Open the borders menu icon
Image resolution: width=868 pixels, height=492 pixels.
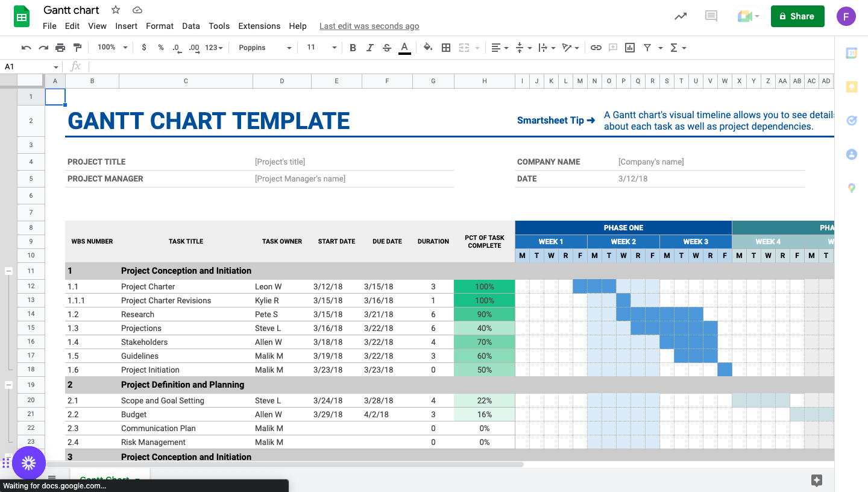pyautogui.click(x=446, y=48)
